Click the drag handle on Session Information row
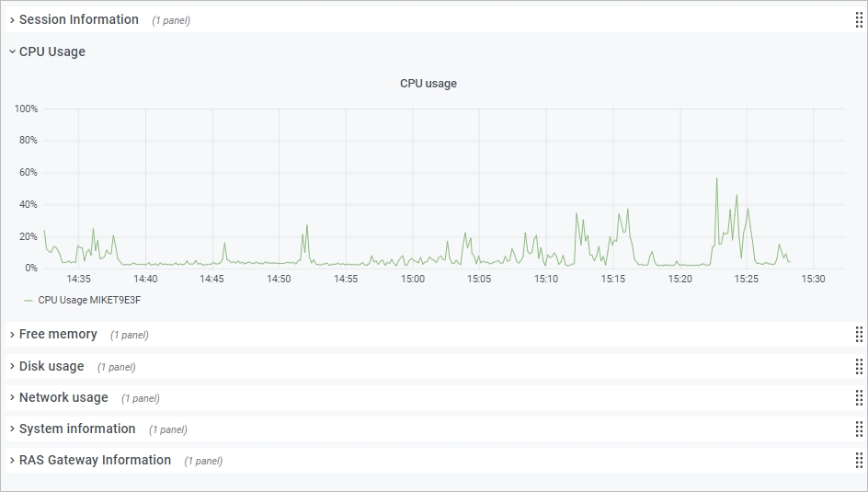Viewport: 868px width, 492px height. 860,19
